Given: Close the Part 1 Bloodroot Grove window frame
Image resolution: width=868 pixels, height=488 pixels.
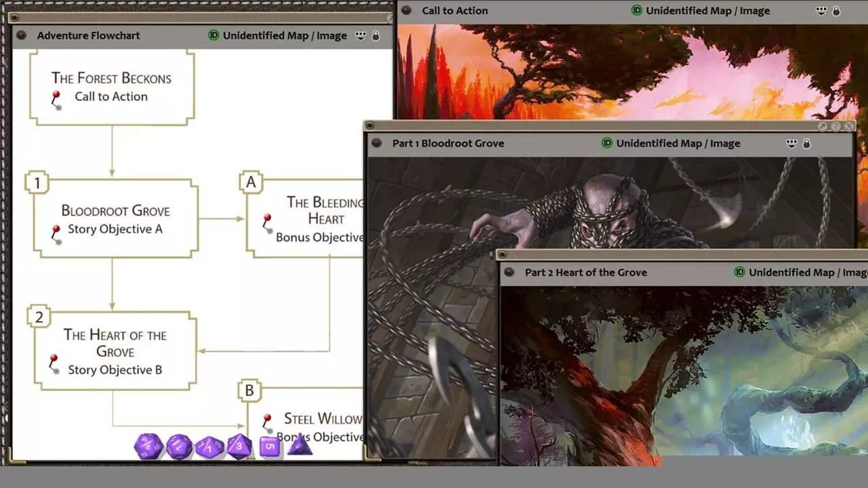Looking at the screenshot, I should point(849,126).
